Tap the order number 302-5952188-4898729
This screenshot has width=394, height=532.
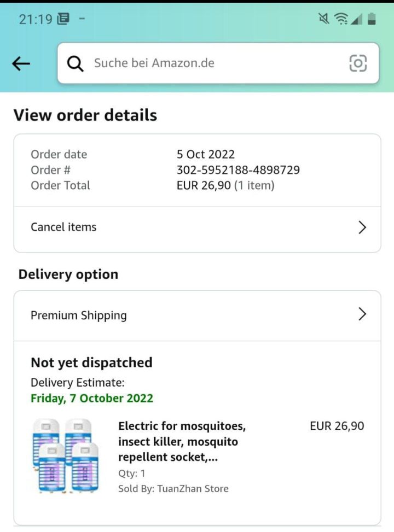click(x=238, y=170)
